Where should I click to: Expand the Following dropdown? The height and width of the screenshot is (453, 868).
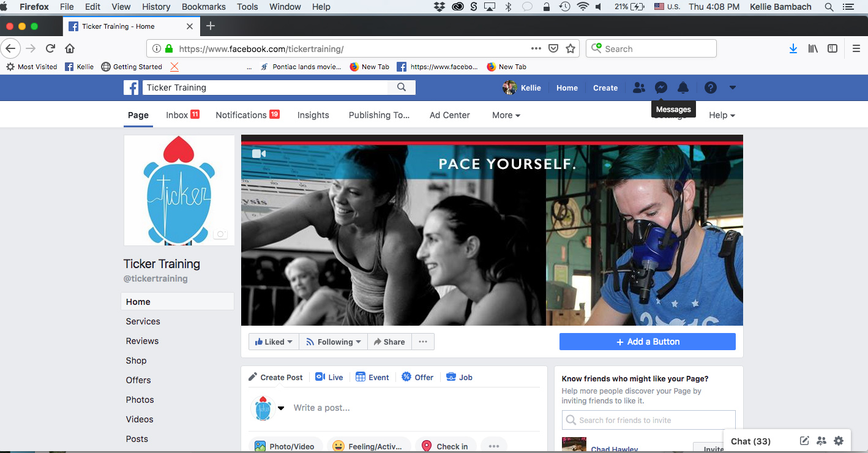pyautogui.click(x=334, y=342)
